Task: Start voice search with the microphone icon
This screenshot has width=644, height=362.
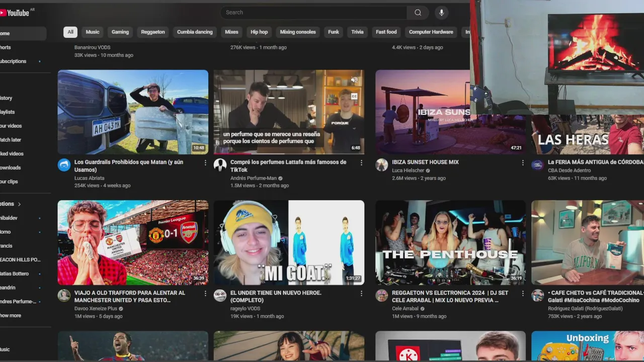Action: pos(441,13)
